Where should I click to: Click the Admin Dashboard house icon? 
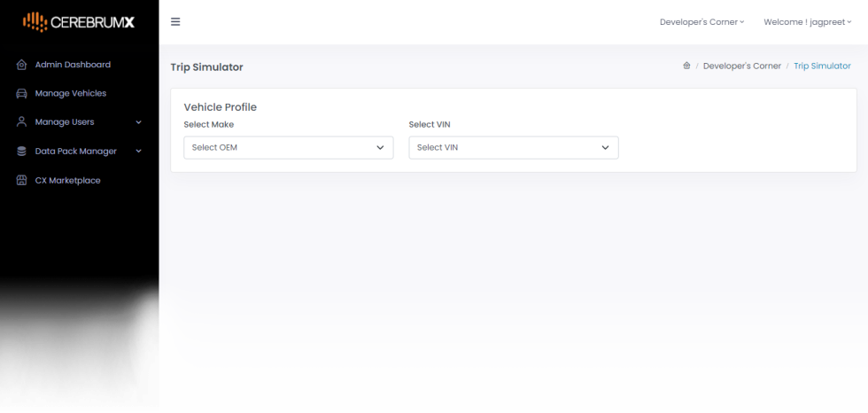coord(22,65)
